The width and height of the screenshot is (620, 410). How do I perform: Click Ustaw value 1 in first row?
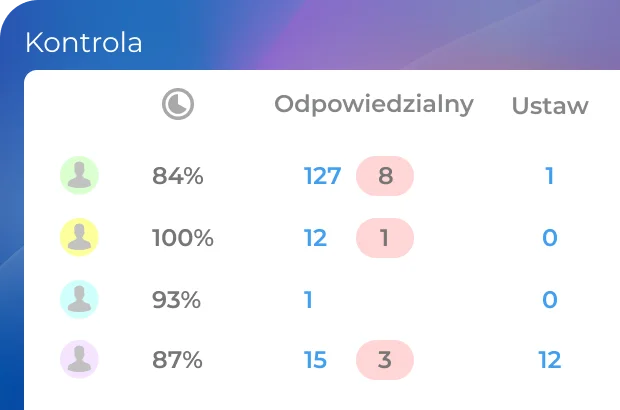(x=549, y=176)
